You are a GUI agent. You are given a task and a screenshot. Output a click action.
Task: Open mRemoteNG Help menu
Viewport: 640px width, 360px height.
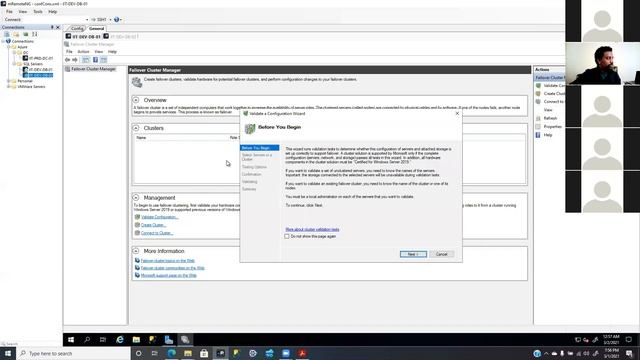tap(53, 12)
